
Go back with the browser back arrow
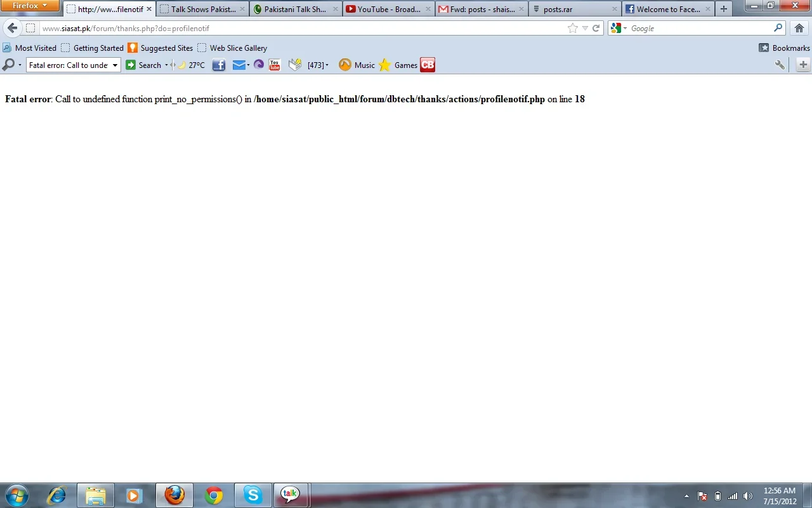click(12, 28)
